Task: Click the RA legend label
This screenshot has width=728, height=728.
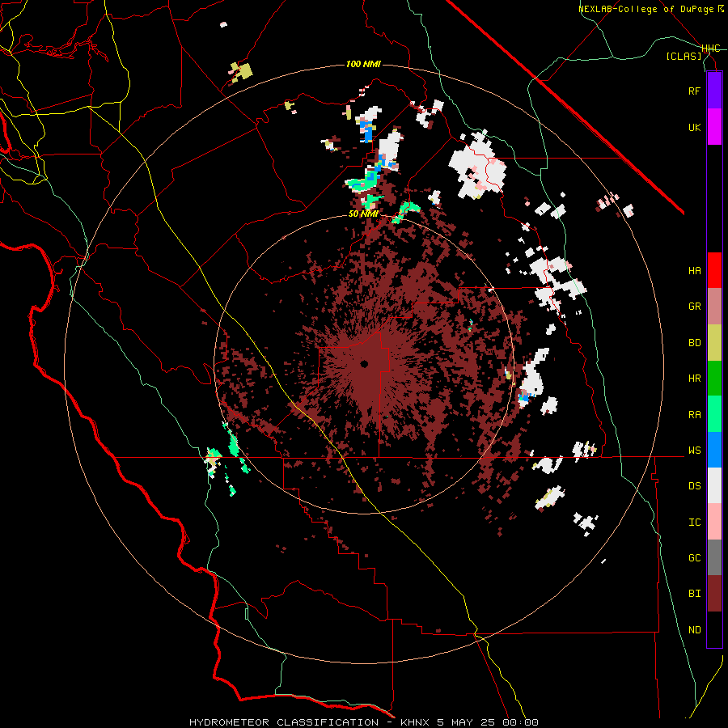Action: tap(694, 415)
